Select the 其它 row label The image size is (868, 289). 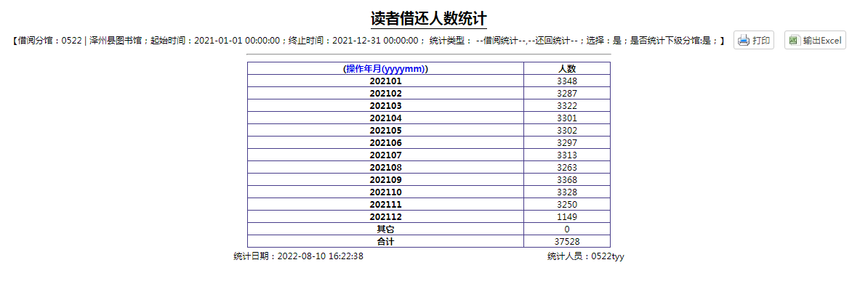pos(385,229)
